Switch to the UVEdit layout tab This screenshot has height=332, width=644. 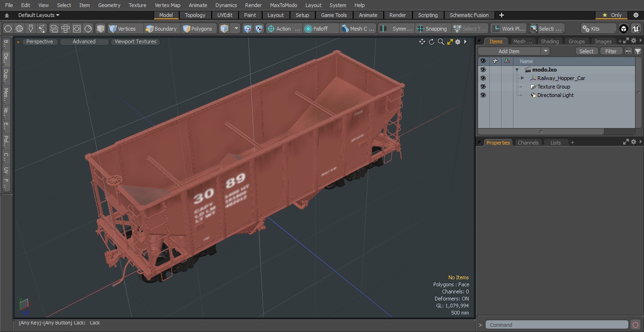pos(224,15)
